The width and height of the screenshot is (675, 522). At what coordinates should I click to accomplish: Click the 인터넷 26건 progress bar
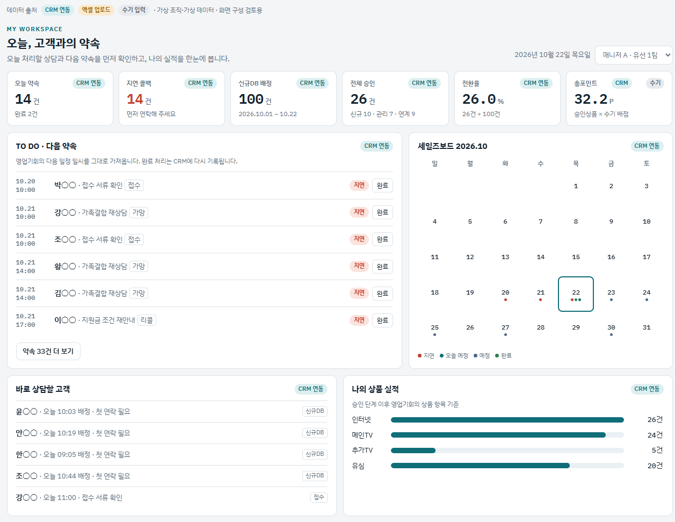pos(507,420)
